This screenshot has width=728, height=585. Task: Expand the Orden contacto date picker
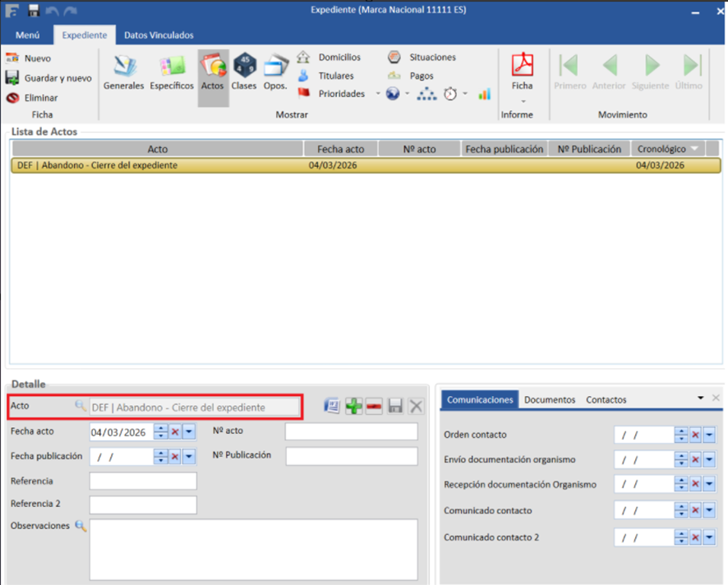(x=709, y=435)
